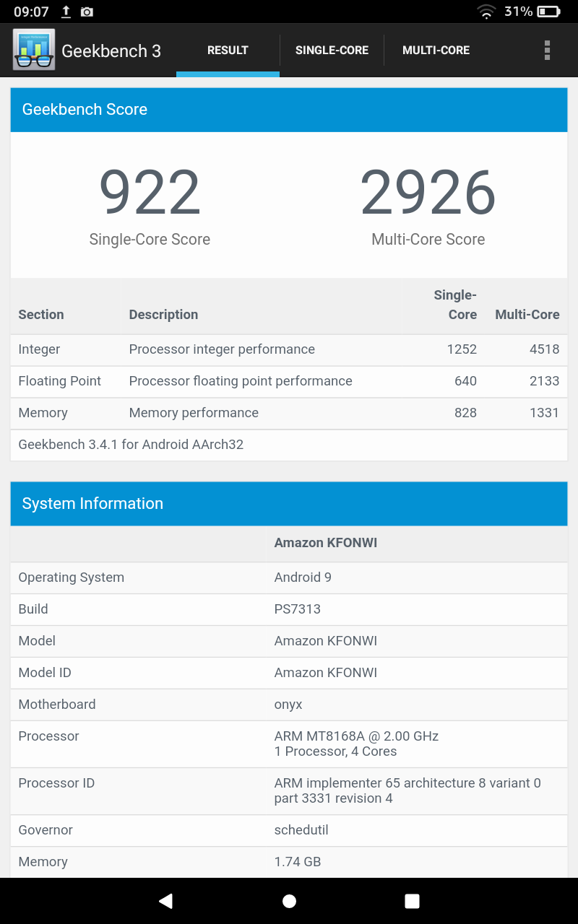Tap the upload arrow notification icon
Image resolution: width=578 pixels, height=924 pixels.
click(66, 12)
